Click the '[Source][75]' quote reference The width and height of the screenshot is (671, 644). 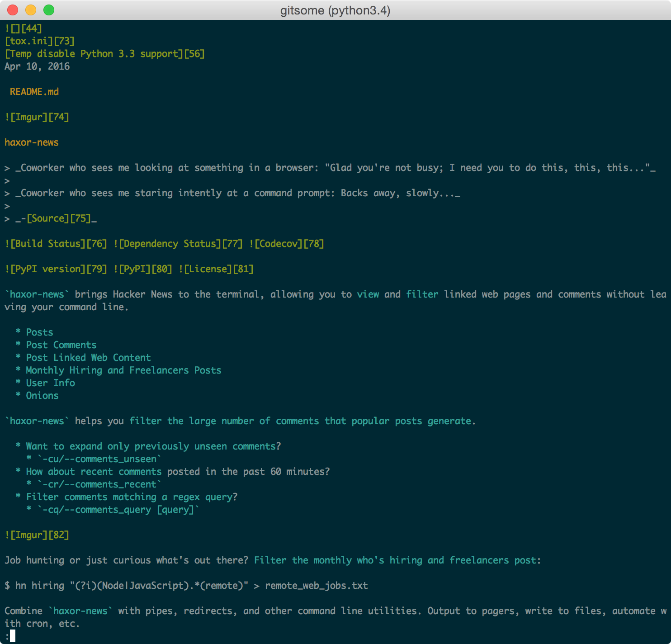(x=59, y=218)
